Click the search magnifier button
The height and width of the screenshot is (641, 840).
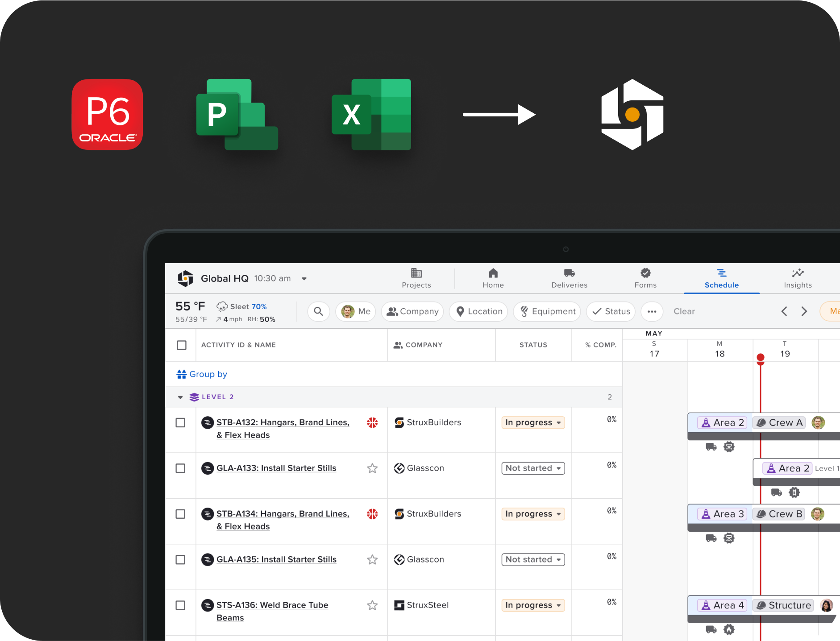(318, 311)
